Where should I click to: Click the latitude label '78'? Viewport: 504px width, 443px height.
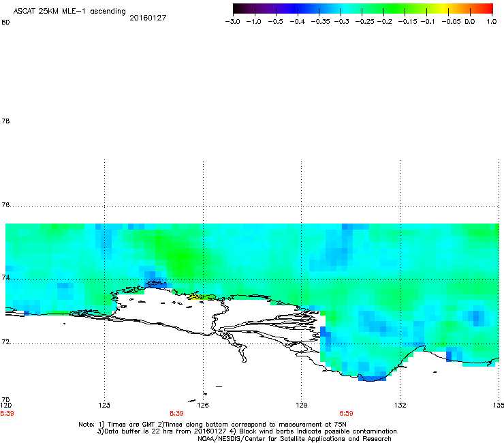(x=5, y=121)
